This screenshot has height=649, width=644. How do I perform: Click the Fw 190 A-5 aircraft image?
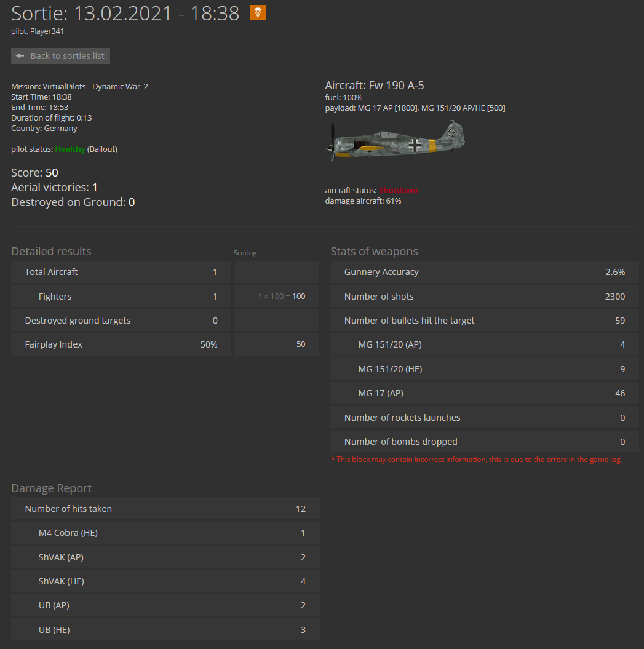396,141
